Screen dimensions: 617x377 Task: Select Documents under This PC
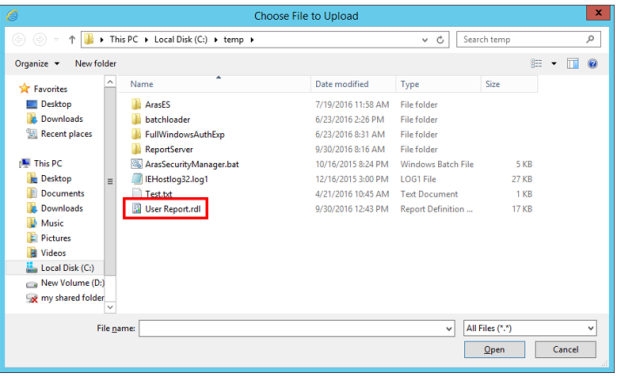[63, 193]
